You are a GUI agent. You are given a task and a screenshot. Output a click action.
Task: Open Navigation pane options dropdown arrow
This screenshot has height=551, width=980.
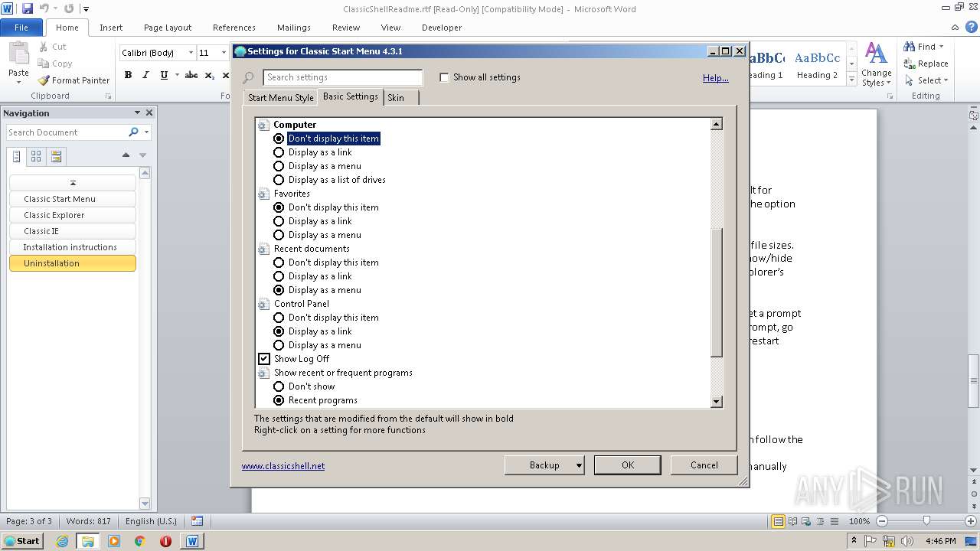coord(137,112)
